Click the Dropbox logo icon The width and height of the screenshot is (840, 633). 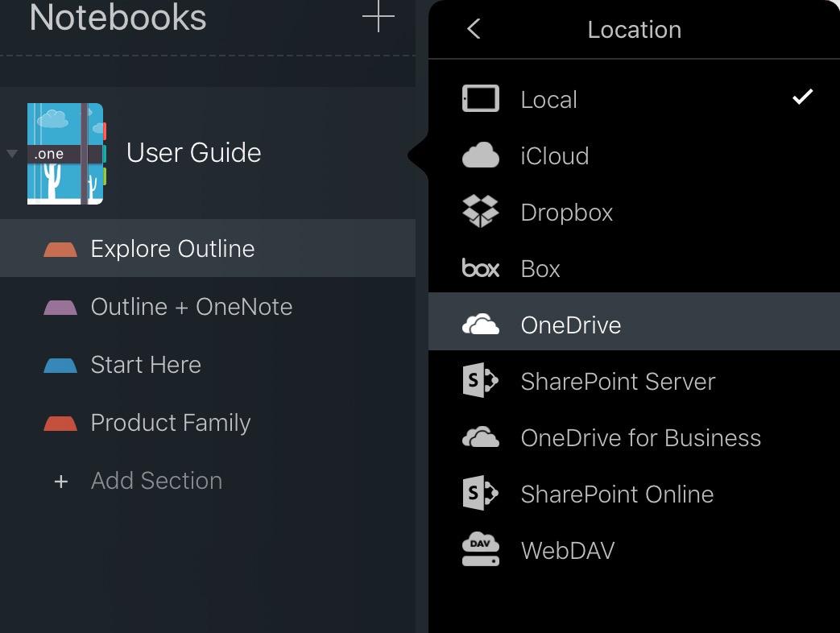(481, 212)
